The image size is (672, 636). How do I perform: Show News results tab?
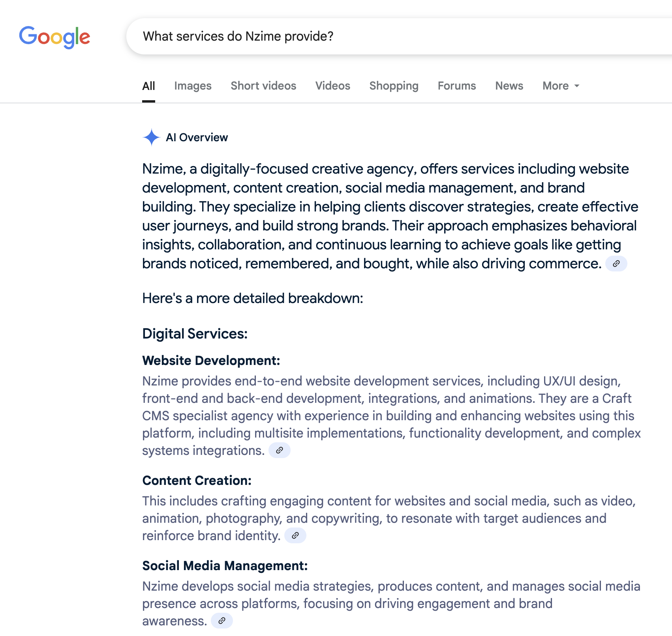[509, 86]
